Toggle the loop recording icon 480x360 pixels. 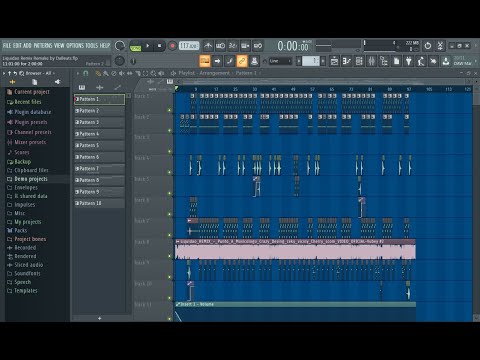[x=258, y=46]
